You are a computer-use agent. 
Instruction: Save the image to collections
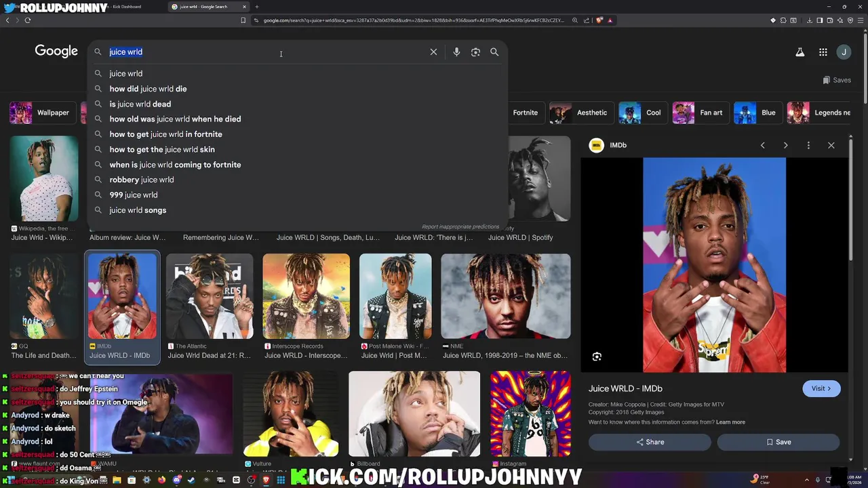click(778, 442)
